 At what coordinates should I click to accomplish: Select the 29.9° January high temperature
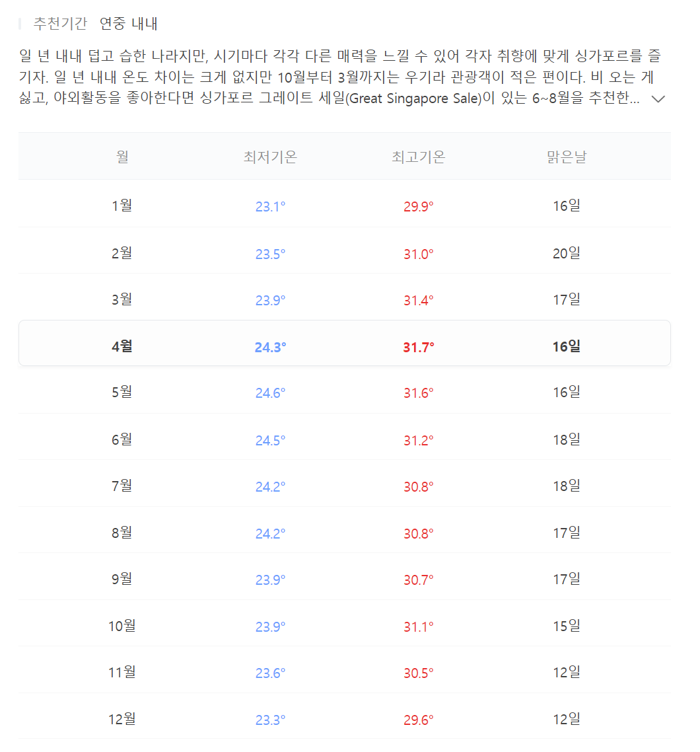(418, 206)
